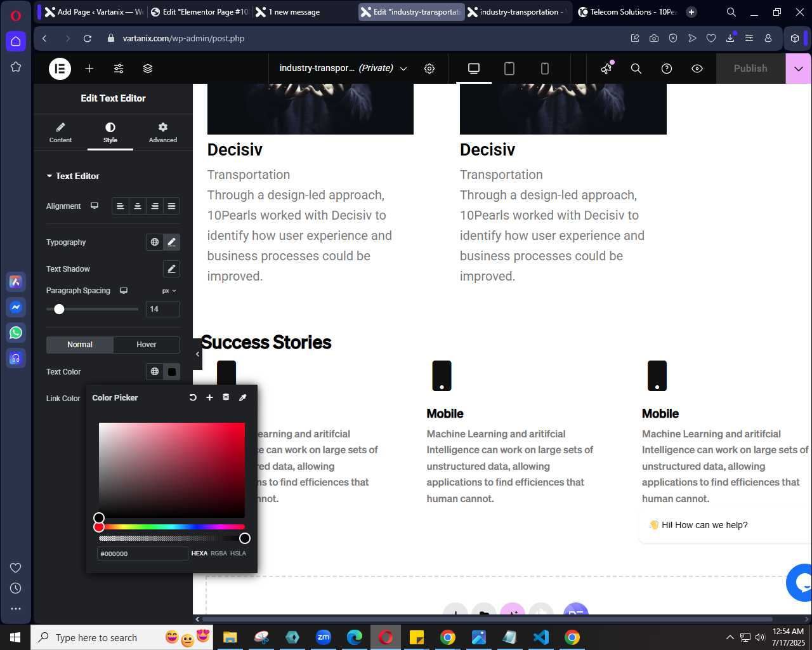
Task: Open Opera history clock sidebar icon
Action: click(16, 588)
